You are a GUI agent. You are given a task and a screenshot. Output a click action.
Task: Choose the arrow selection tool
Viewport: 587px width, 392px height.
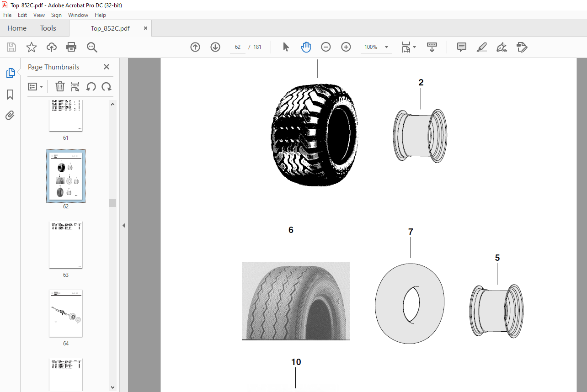[286, 47]
